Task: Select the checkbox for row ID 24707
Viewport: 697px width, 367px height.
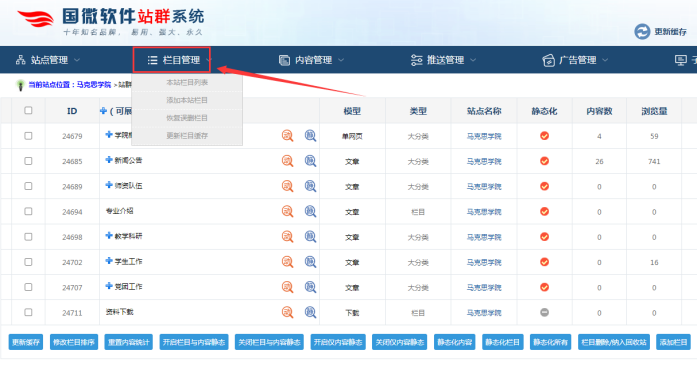Action: (x=28, y=287)
